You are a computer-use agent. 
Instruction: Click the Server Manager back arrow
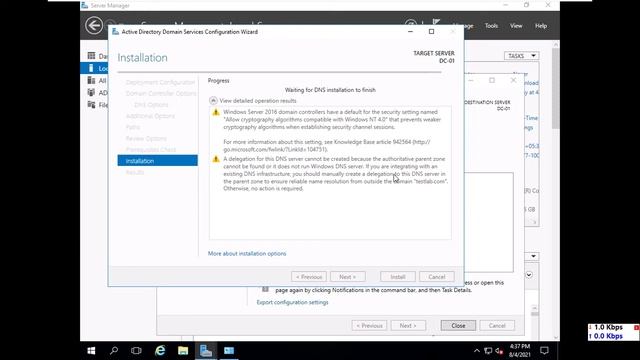[x=94, y=25]
